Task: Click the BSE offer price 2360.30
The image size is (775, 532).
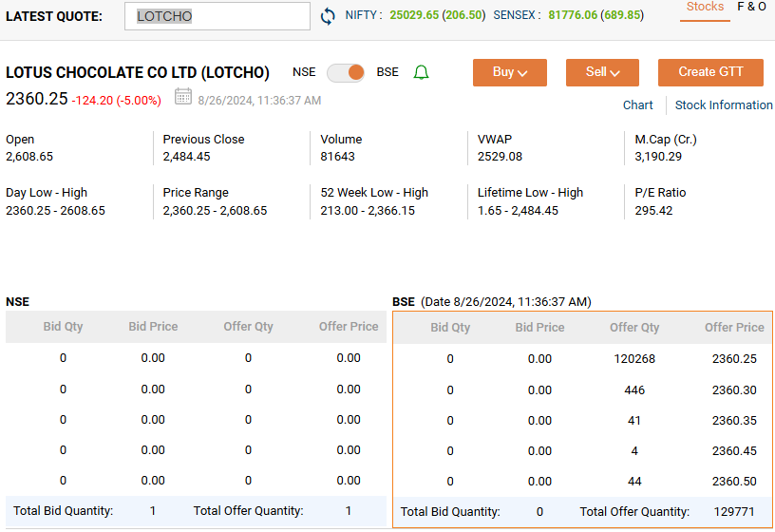Action: click(734, 390)
